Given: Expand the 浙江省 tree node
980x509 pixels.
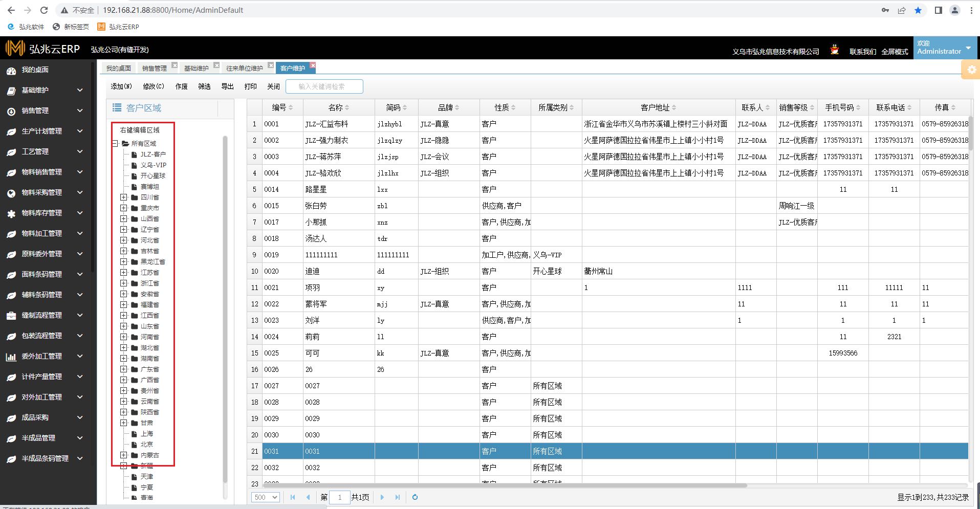Looking at the screenshot, I should click(x=123, y=283).
